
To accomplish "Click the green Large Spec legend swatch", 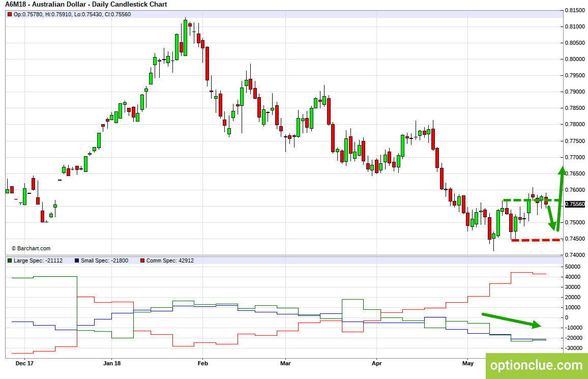I will pos(10,260).
